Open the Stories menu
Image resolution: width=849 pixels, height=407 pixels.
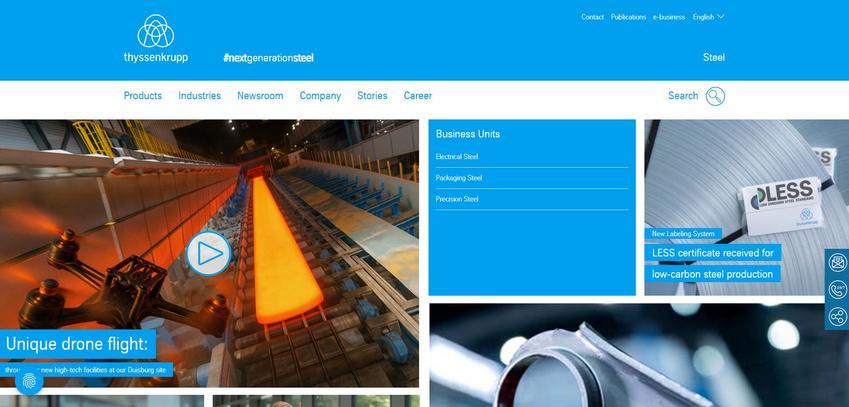click(x=373, y=96)
